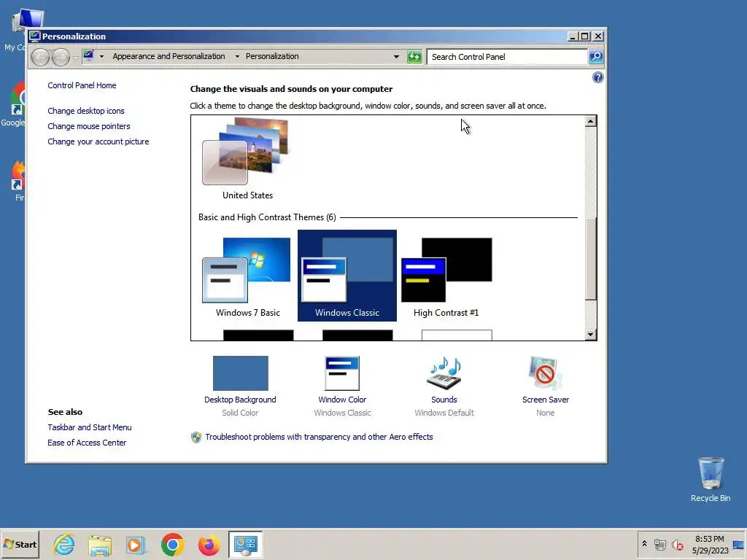Show hidden tray icons arrow

pyautogui.click(x=644, y=543)
